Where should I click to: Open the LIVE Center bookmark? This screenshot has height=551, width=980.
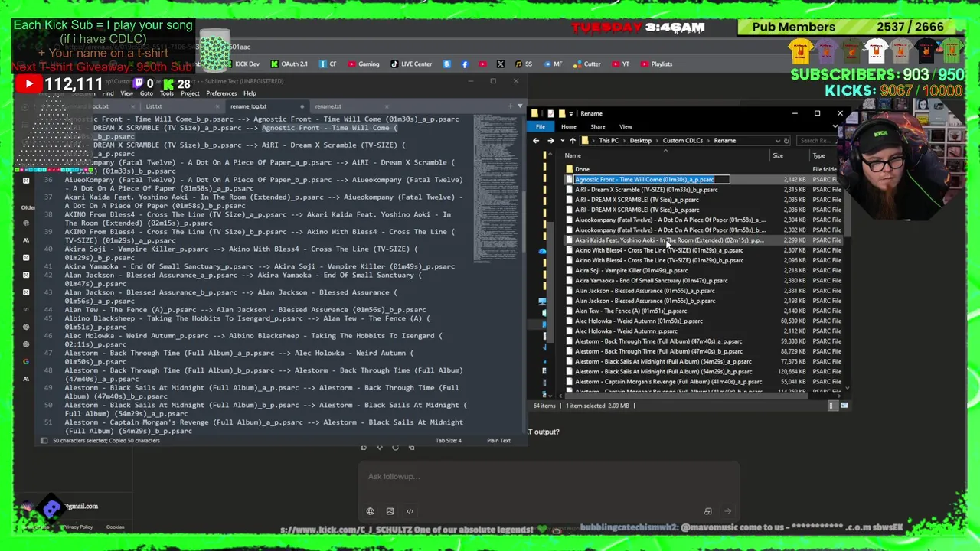[411, 64]
